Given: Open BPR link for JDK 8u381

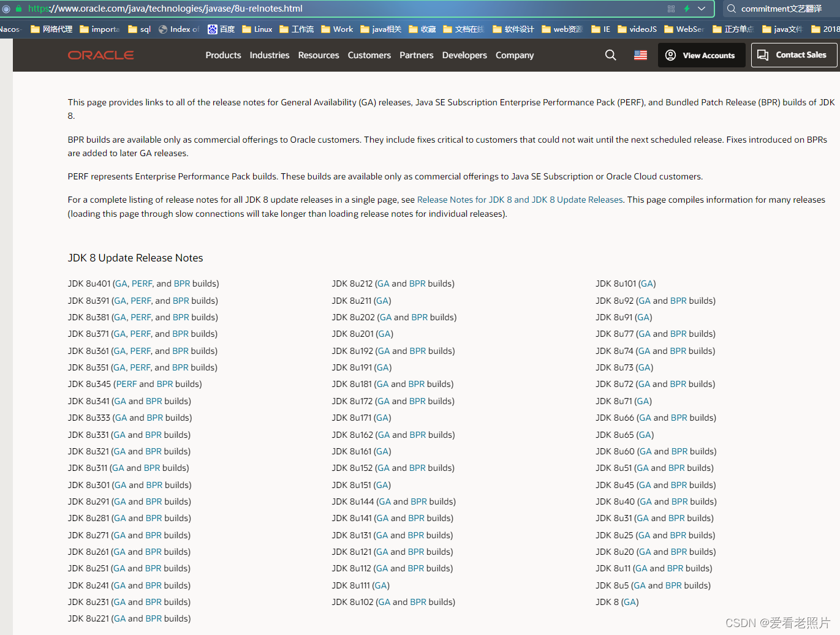Looking at the screenshot, I should [181, 317].
